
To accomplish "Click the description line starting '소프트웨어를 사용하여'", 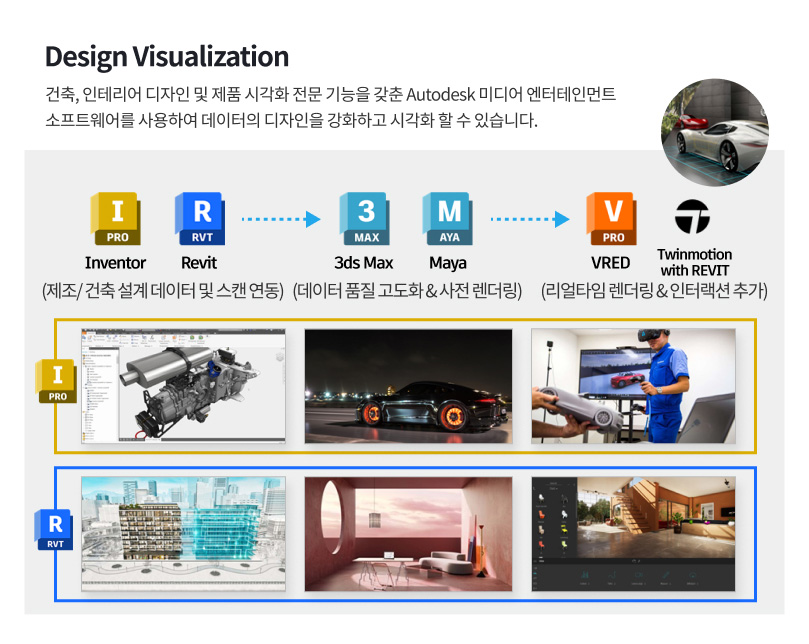I will pos(291,120).
